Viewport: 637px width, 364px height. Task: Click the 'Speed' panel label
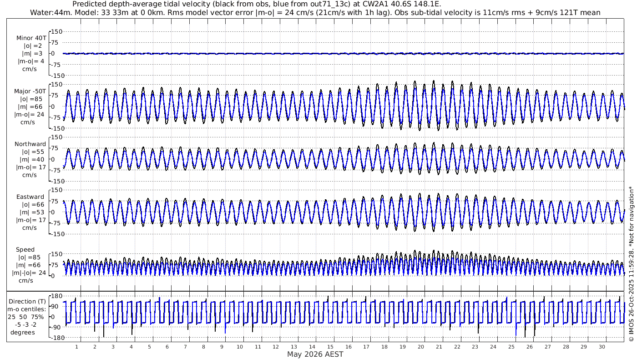pos(25,250)
